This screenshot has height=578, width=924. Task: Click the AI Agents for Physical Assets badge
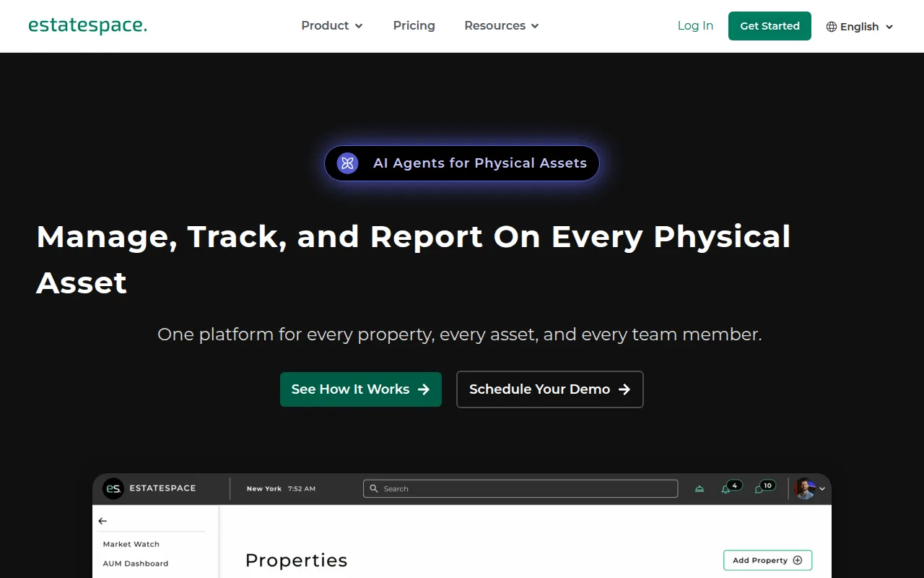coord(462,163)
